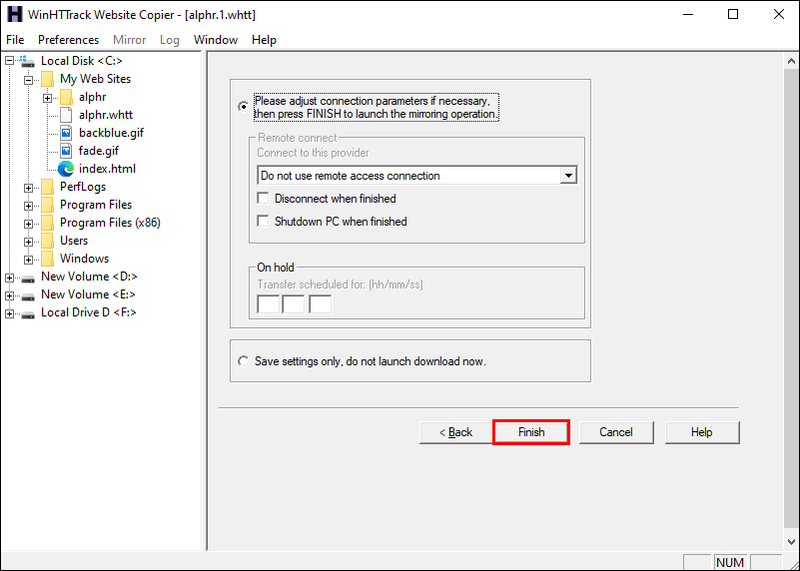
Task: Select the 'press FINISH to launch mirroring' radio button
Action: 243,106
